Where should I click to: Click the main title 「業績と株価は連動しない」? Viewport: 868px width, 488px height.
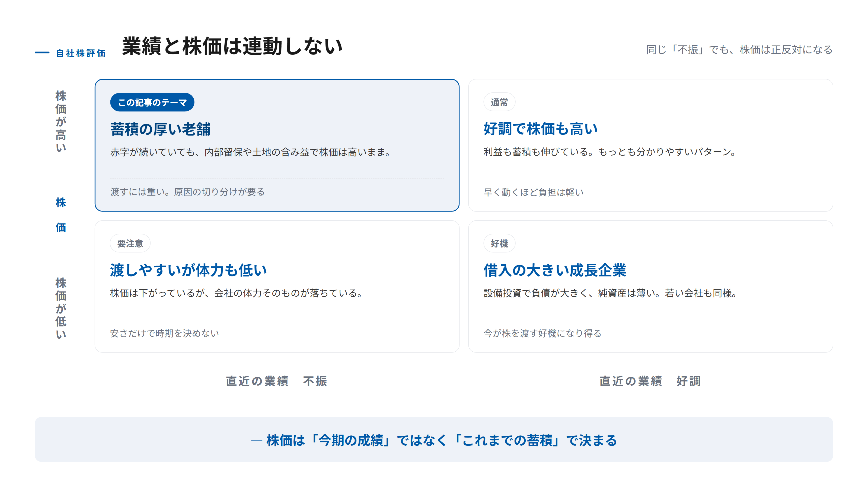pyautogui.click(x=232, y=46)
